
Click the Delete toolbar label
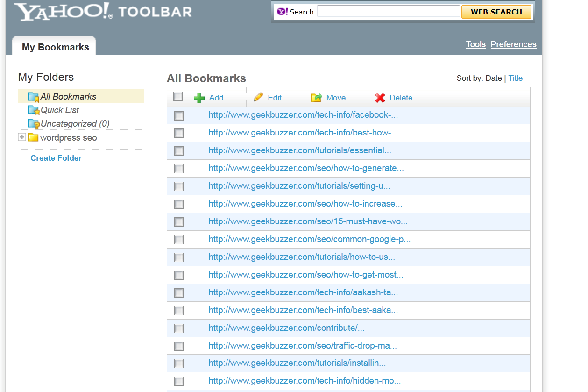[x=401, y=98]
